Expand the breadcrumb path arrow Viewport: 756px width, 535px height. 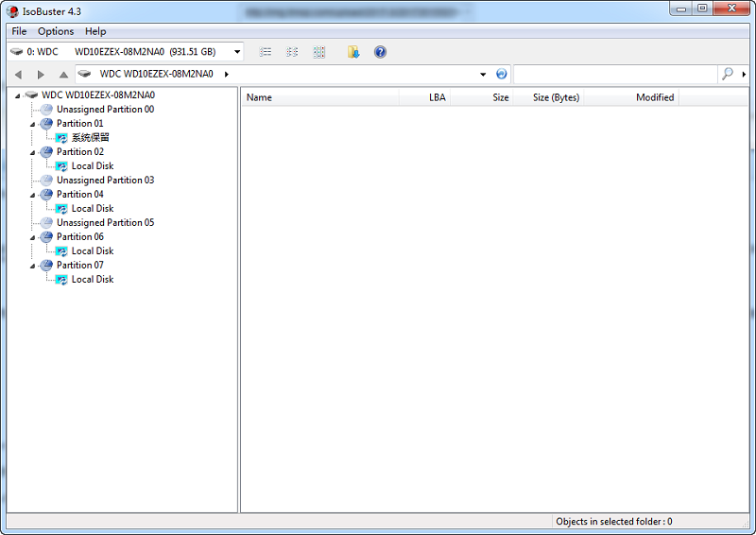226,75
